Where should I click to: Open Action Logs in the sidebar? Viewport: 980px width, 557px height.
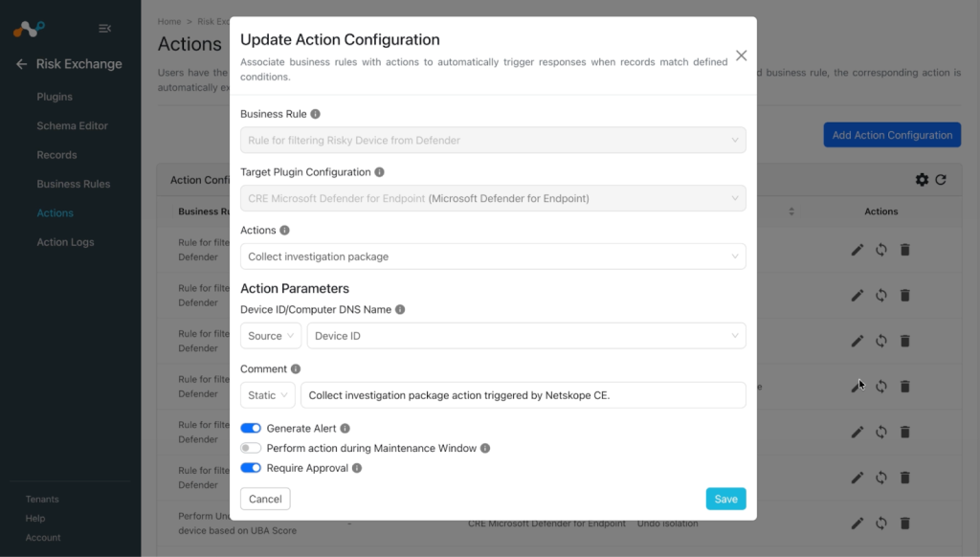pos(65,242)
